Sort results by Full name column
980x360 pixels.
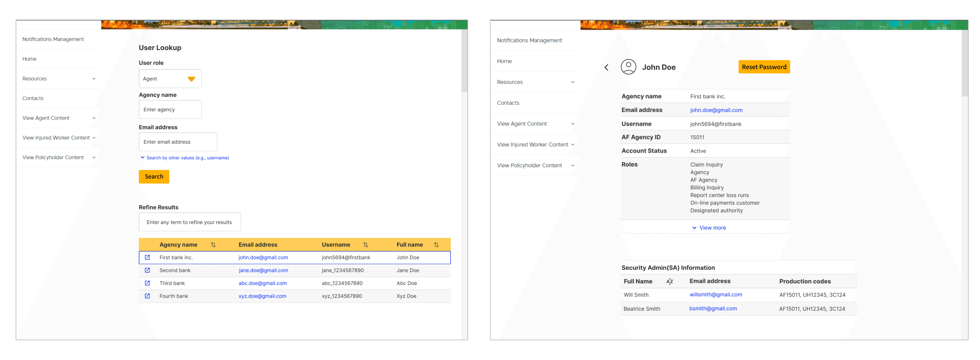[x=436, y=245]
